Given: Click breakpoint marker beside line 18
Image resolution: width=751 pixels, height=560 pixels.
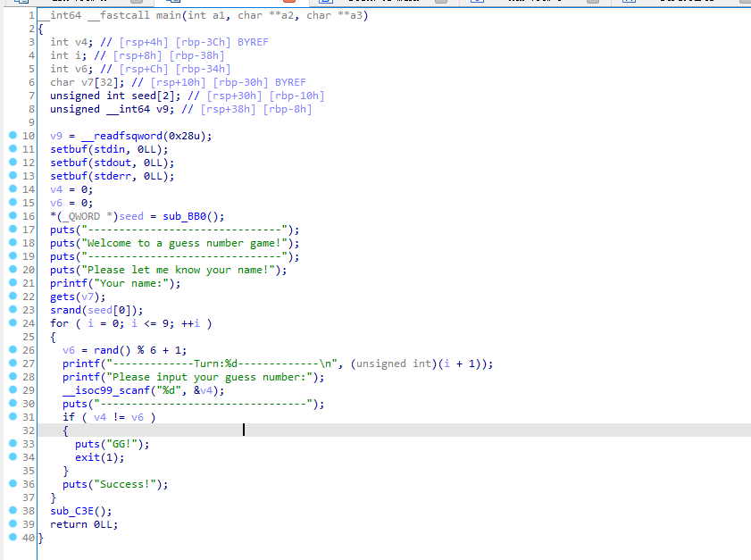Looking at the screenshot, I should (13, 243).
